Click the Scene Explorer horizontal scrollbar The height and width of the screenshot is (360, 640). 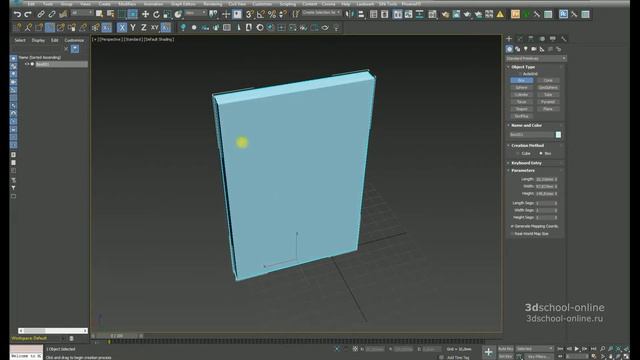(x=53, y=331)
